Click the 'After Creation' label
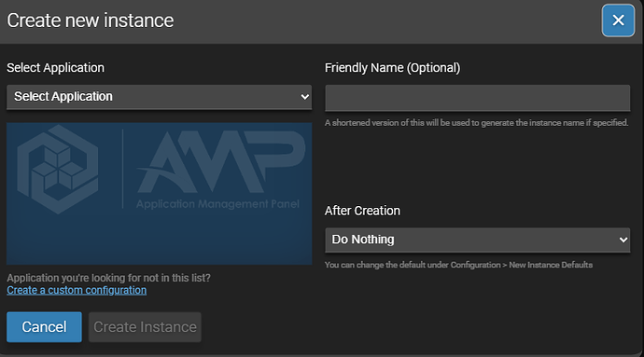The width and height of the screenshot is (644, 357). click(x=362, y=211)
